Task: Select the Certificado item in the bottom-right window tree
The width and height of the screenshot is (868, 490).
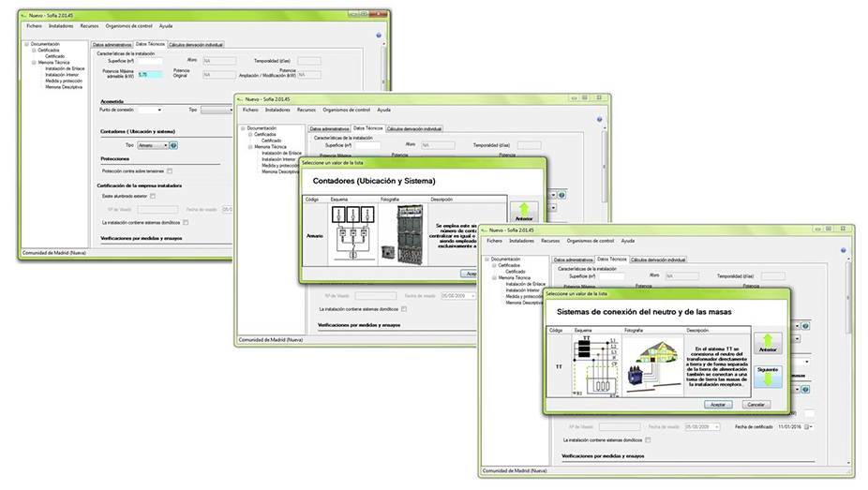Action: [x=515, y=272]
